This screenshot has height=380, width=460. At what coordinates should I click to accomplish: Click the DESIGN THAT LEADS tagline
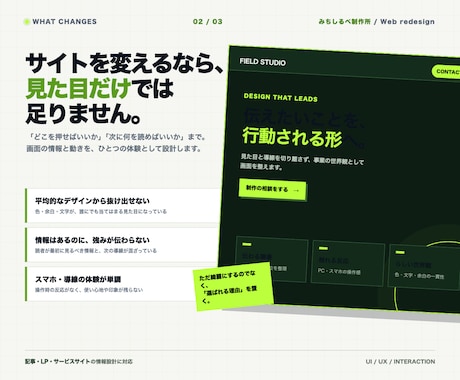coord(280,97)
